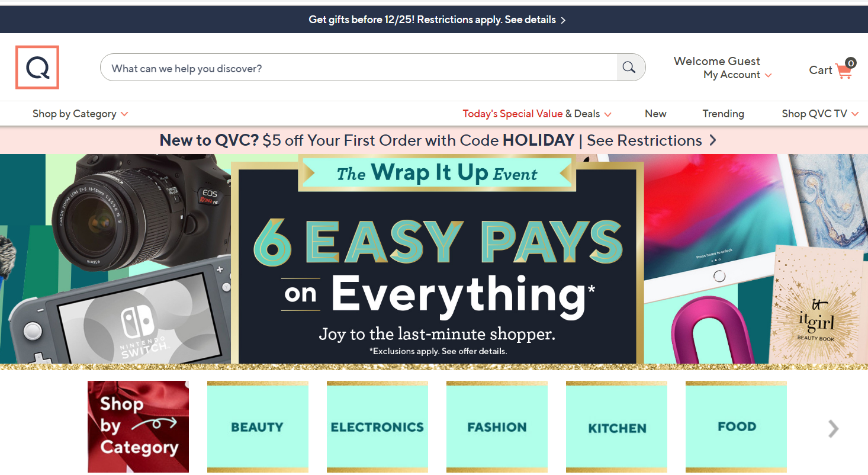Open the KITCHEN category tile

[616, 426]
